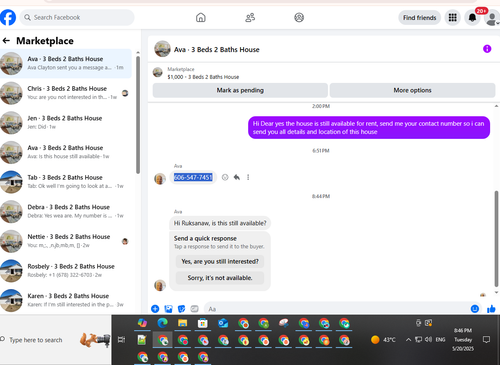500x365 pixels.
Task: Open the Ava chat header listing thumbnail
Action: coord(162,49)
